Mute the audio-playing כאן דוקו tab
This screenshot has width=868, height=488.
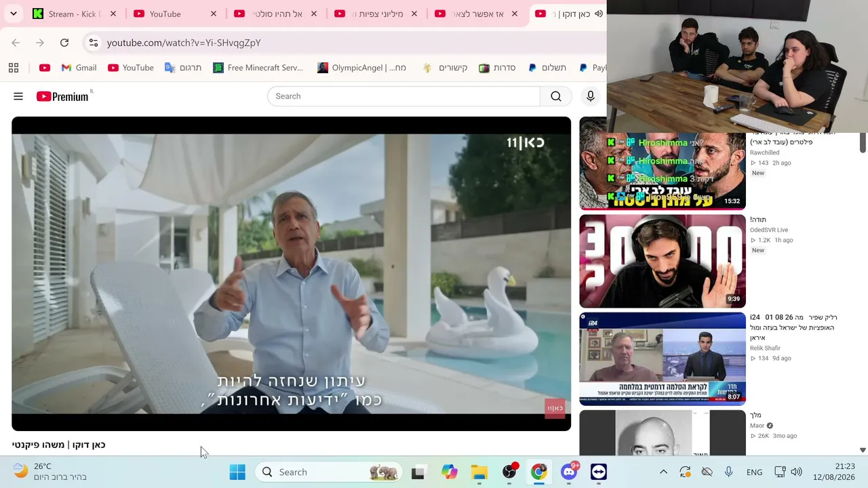pyautogui.click(x=599, y=14)
